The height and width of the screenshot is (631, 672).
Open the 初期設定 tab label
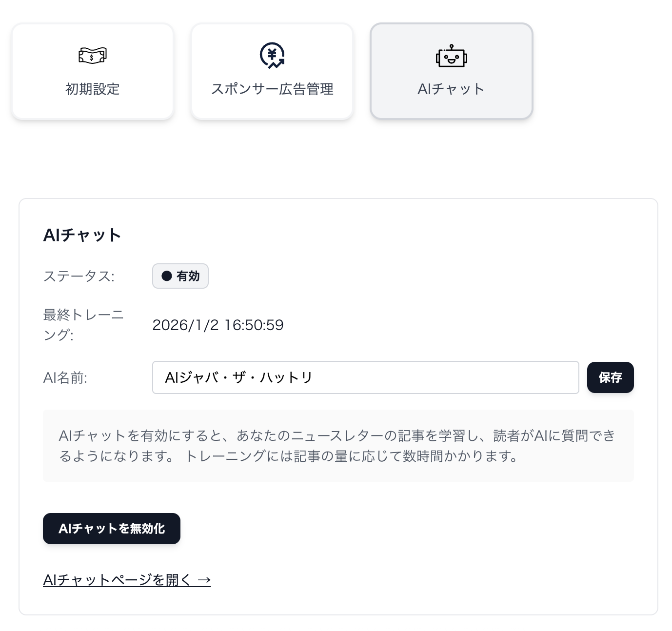(93, 89)
